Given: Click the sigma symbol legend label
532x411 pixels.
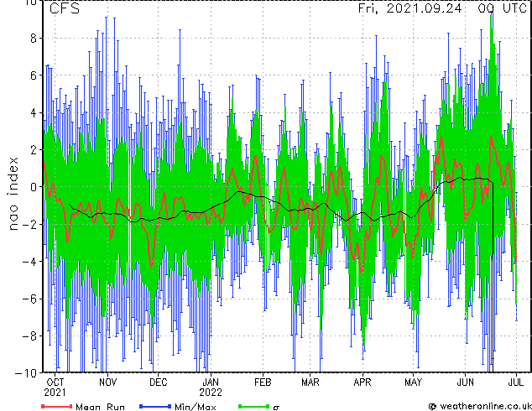Looking at the screenshot, I should (276, 408).
